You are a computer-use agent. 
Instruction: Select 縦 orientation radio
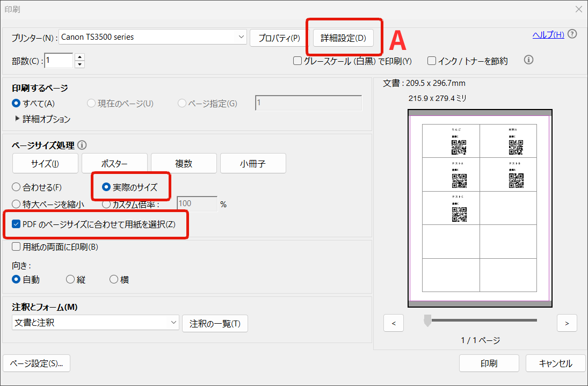point(70,279)
